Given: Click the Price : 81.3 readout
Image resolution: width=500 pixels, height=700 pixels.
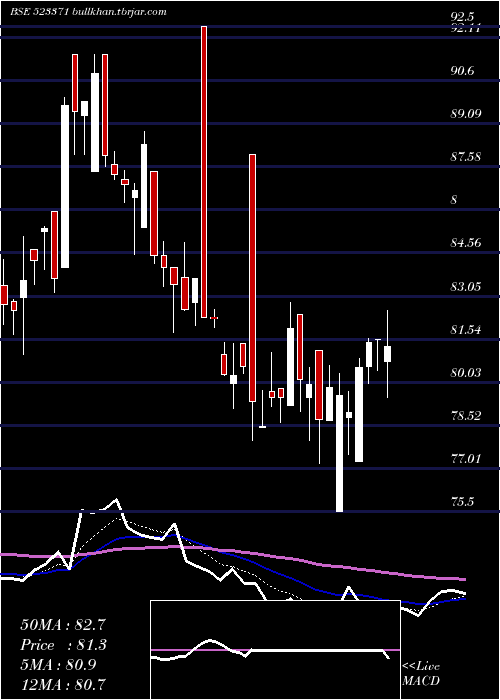Looking at the screenshot, I should pyautogui.click(x=64, y=645).
